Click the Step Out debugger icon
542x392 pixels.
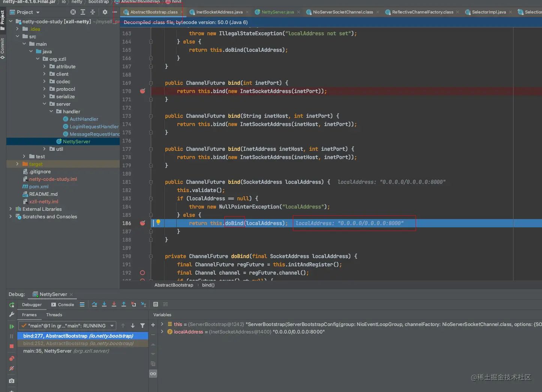(x=124, y=304)
